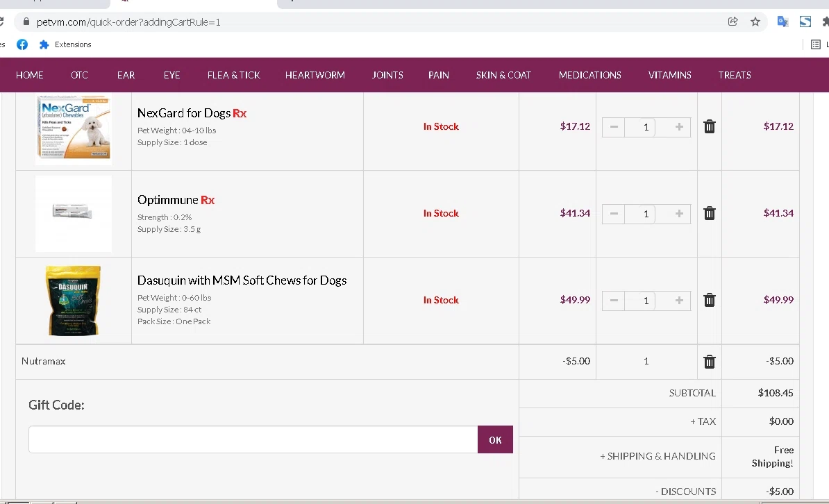This screenshot has width=829, height=504.
Task: Bookmark page with star icon
Action: [755, 22]
